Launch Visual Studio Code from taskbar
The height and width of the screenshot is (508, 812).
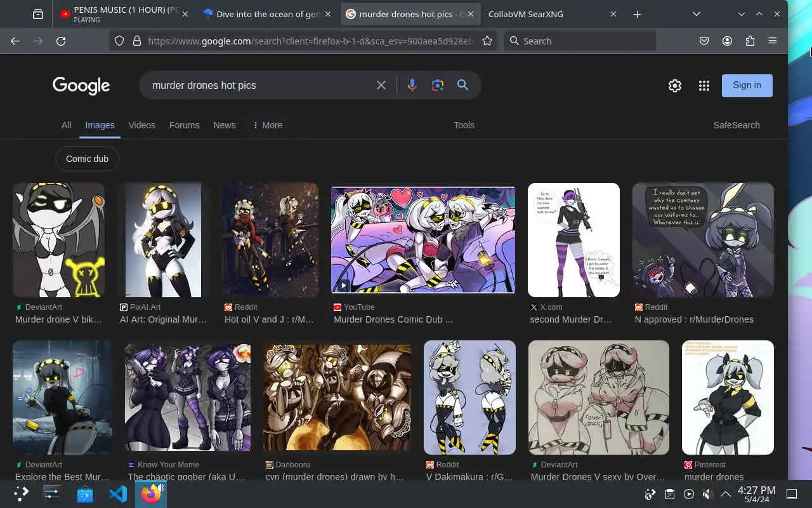pos(118,493)
